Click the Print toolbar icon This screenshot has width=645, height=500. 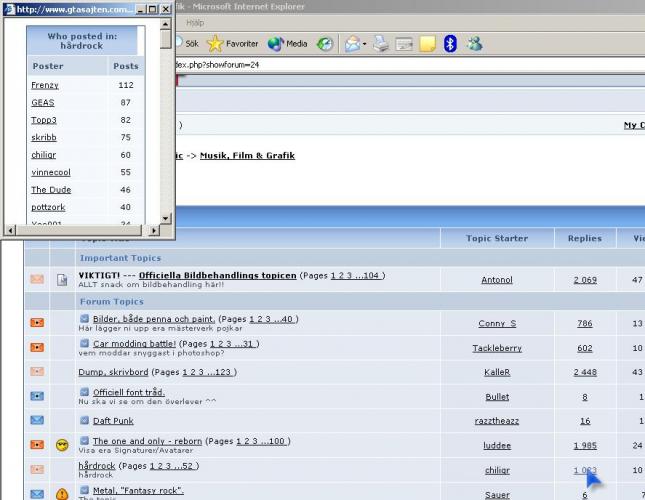click(x=380, y=44)
